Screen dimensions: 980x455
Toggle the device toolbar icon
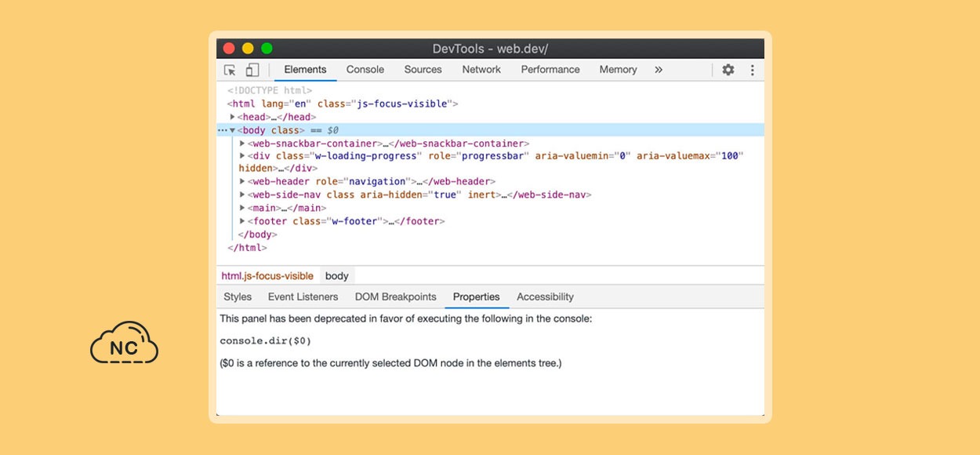252,70
